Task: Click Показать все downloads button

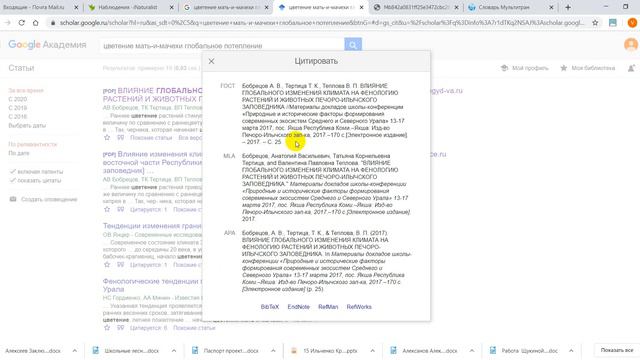Action: pyautogui.click(x=617, y=350)
